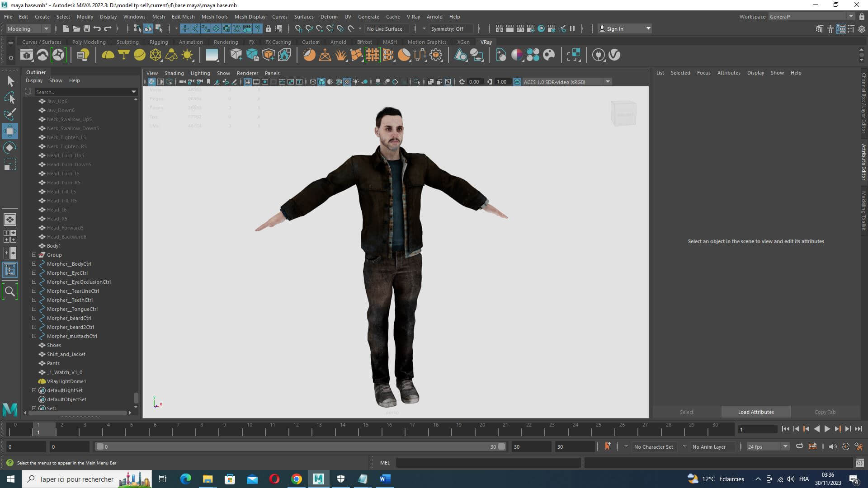The image size is (868, 488).
Task: Select the Lasso selection tool
Action: point(10,98)
